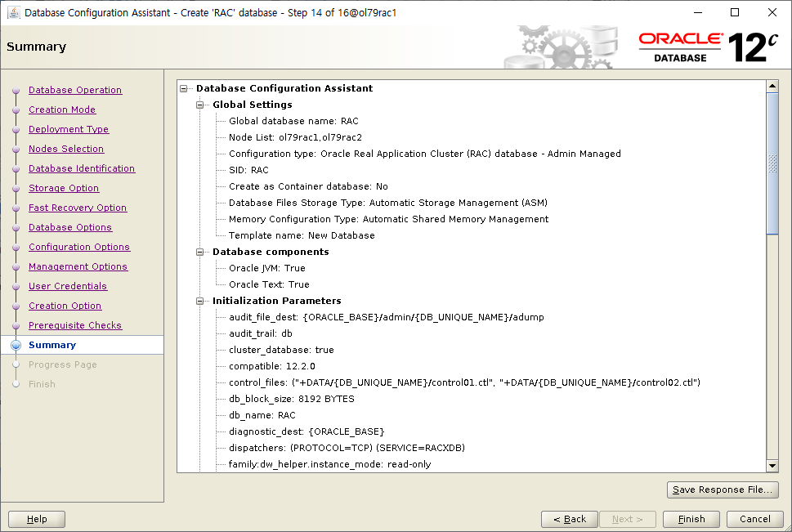Select 'cluster_database: true' row

(281, 350)
